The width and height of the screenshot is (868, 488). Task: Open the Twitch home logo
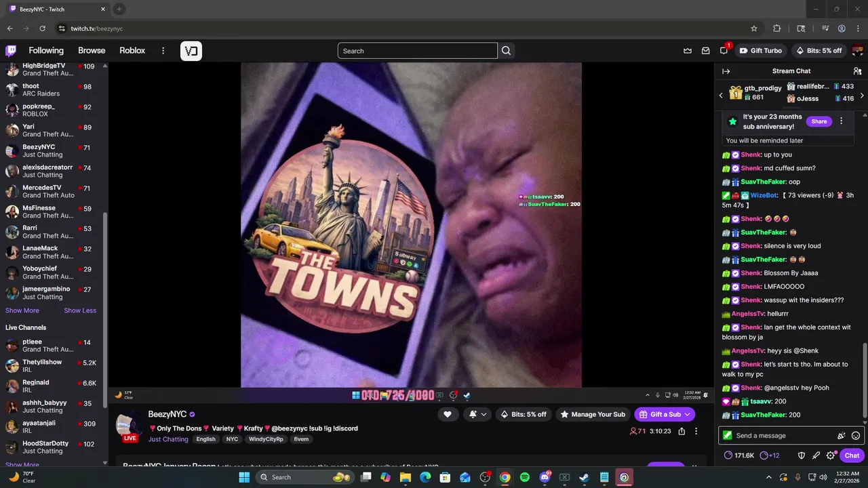click(11, 51)
